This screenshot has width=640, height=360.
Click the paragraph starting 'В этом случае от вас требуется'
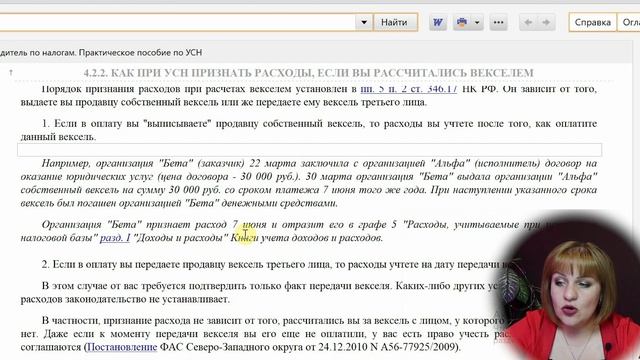pyautogui.click(x=261, y=292)
